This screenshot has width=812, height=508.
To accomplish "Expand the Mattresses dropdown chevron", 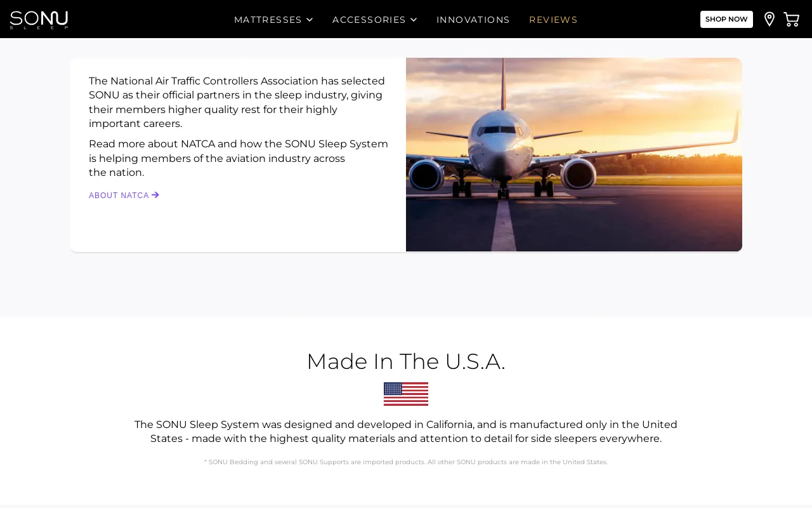I will point(310,20).
